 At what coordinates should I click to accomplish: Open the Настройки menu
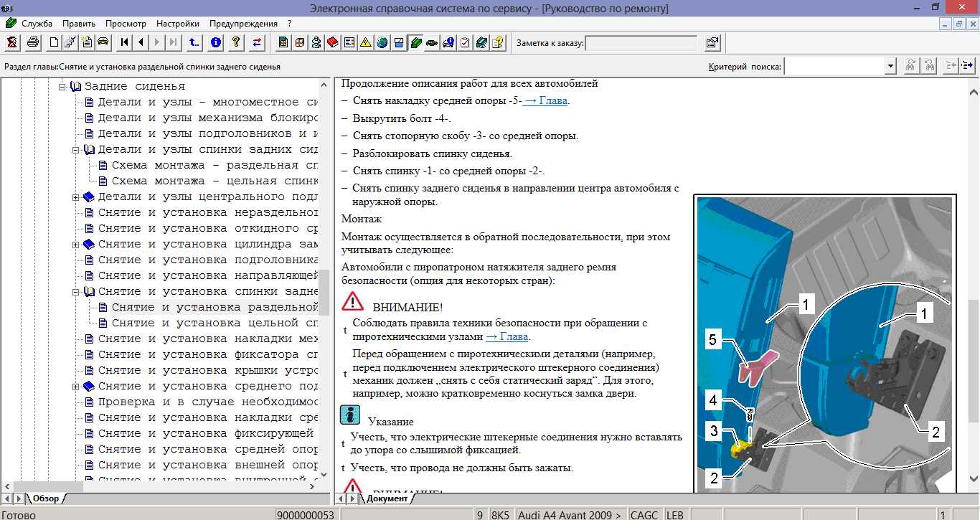click(178, 24)
